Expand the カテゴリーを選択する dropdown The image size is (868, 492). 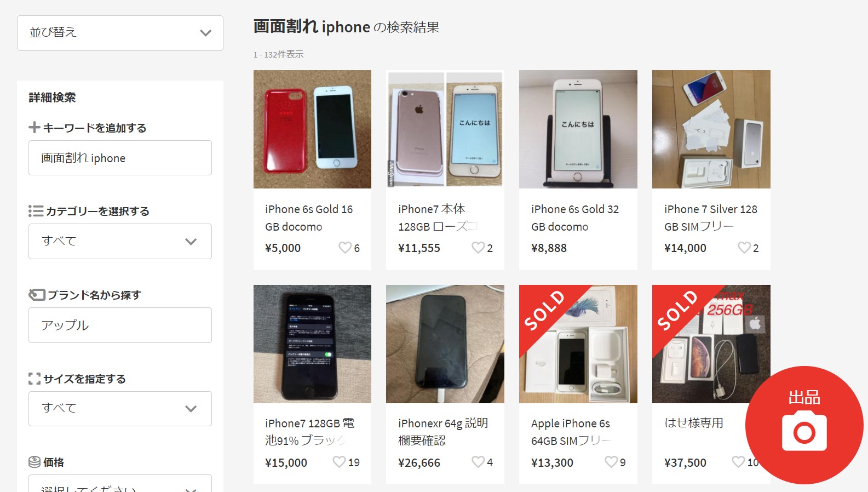pos(120,241)
